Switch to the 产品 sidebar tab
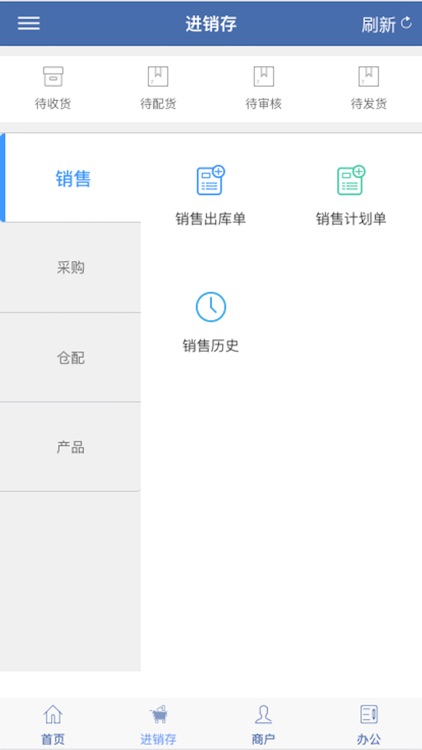 pyautogui.click(x=71, y=447)
